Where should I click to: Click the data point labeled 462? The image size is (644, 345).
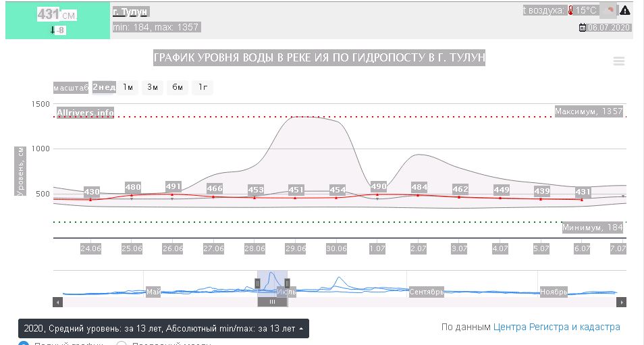(x=459, y=197)
